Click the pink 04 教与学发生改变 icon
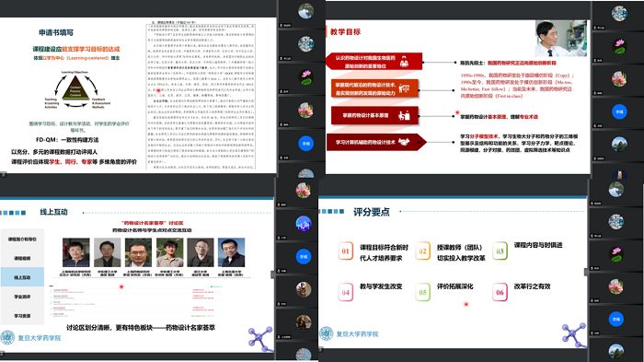Viewport: 644px width, 362px height. [x=345, y=293]
